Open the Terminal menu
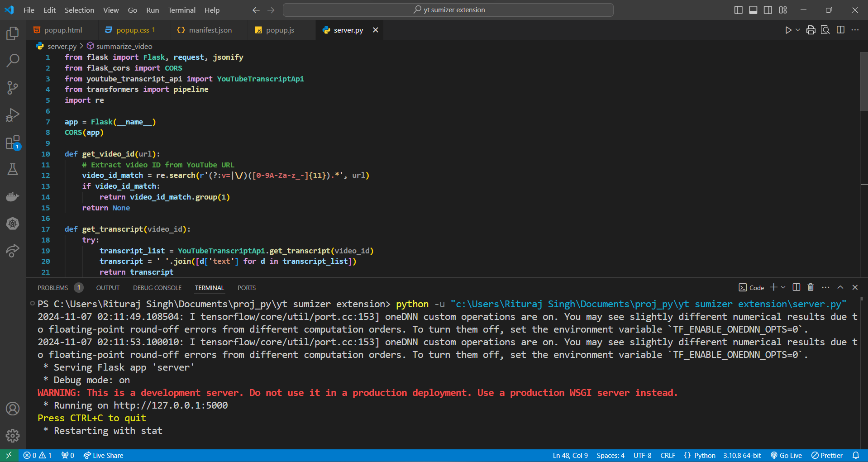868x462 pixels. tap(181, 10)
